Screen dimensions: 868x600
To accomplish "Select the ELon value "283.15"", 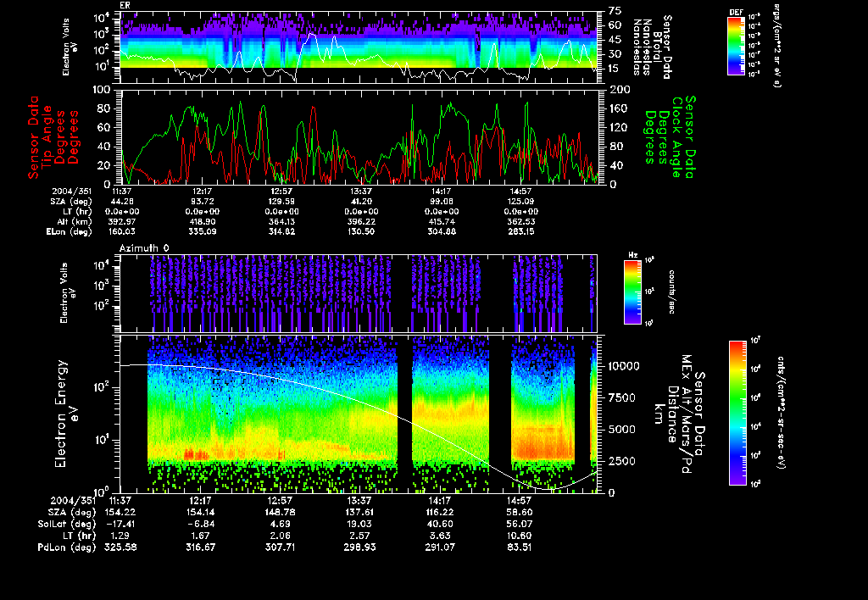I will tap(520, 231).
